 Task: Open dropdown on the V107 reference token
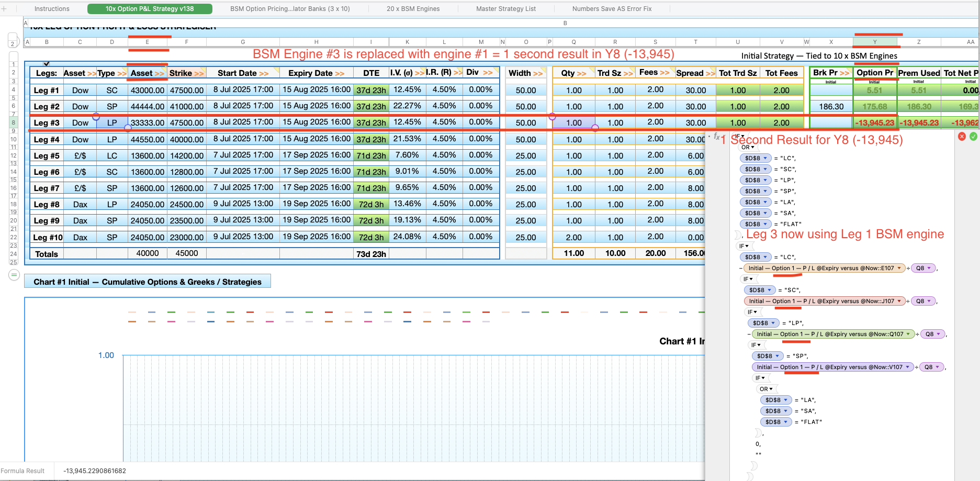click(908, 367)
